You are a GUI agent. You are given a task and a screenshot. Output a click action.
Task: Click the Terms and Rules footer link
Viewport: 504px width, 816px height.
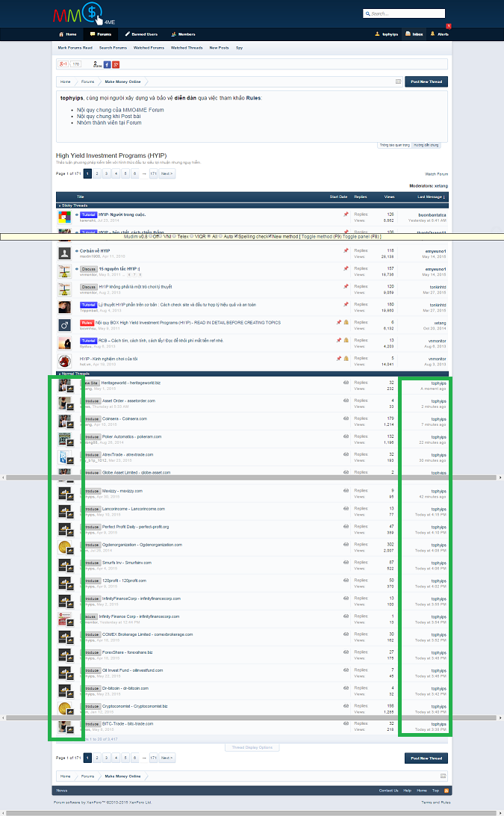tap(435, 803)
